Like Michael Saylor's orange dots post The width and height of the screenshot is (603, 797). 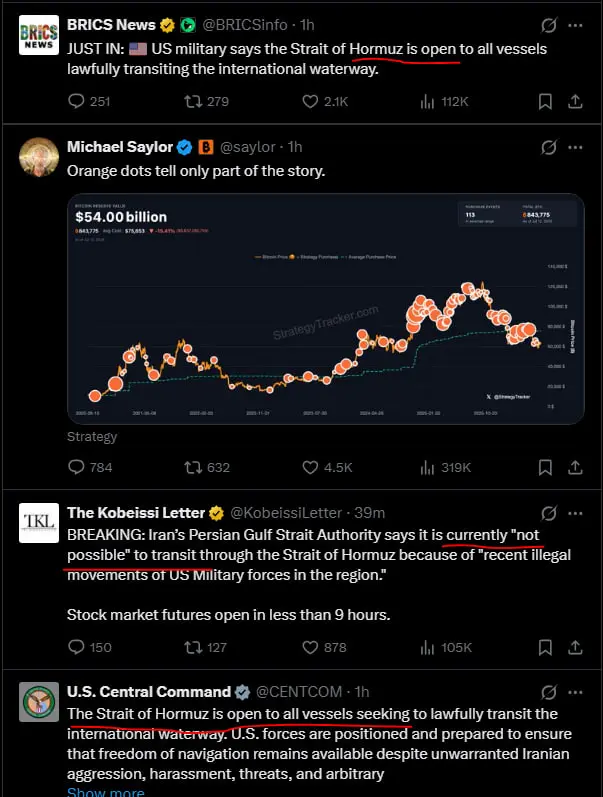(x=327, y=467)
